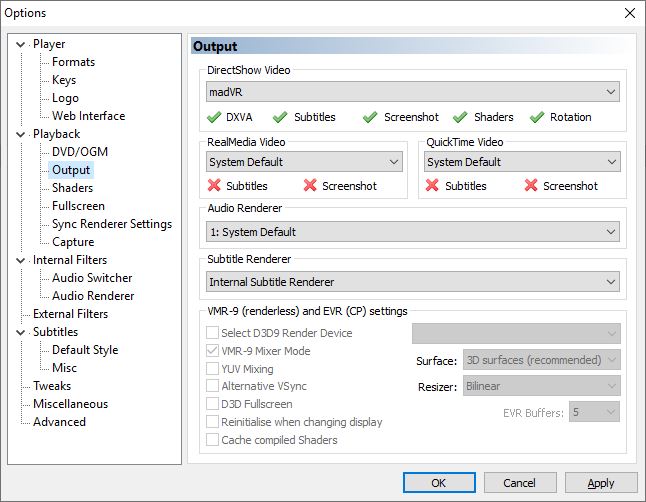This screenshot has width=646, height=502.
Task: Click red X next to QuickTime Screenshot
Action: 531,185
